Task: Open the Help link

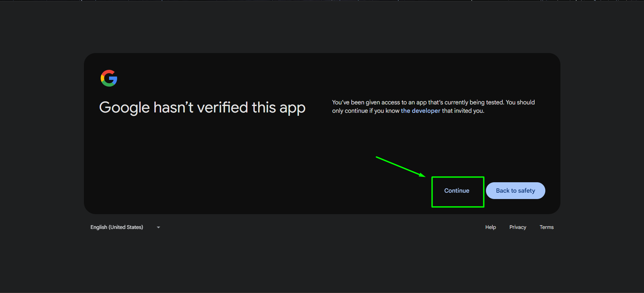Action: (490, 227)
